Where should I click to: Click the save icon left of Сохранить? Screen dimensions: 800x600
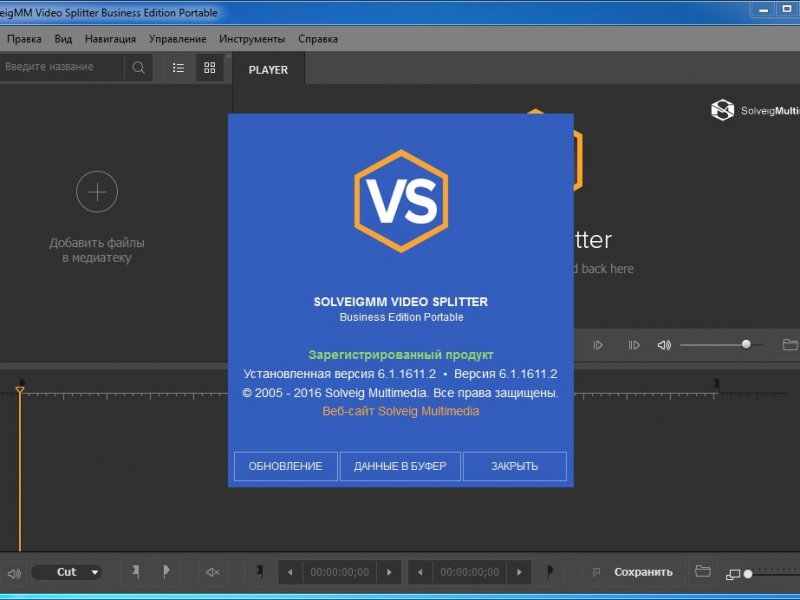coord(596,572)
